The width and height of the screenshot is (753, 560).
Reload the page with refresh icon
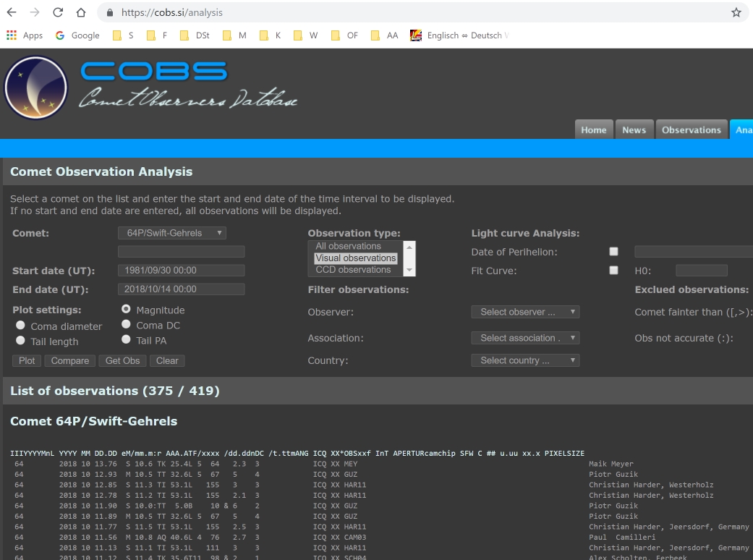pyautogui.click(x=58, y=12)
